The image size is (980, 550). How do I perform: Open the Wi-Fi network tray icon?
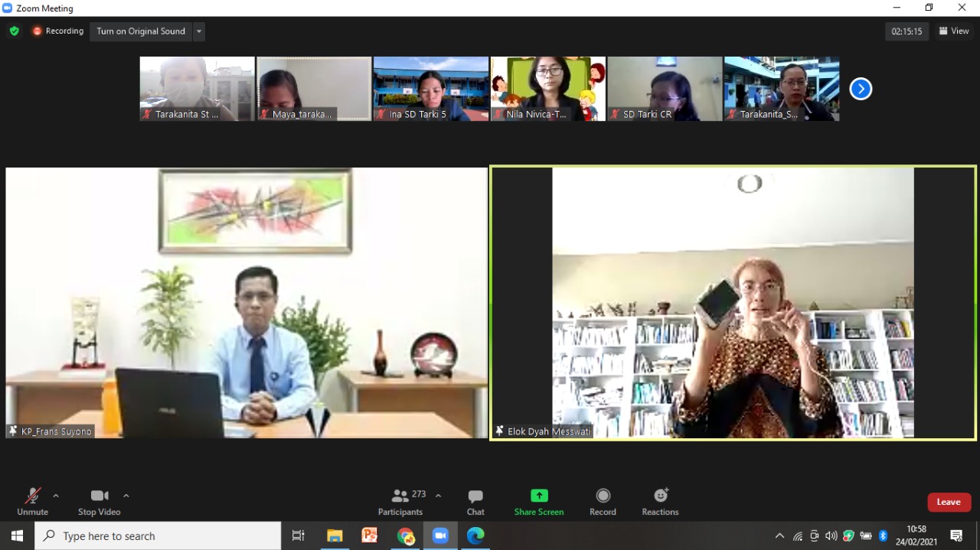pyautogui.click(x=798, y=535)
